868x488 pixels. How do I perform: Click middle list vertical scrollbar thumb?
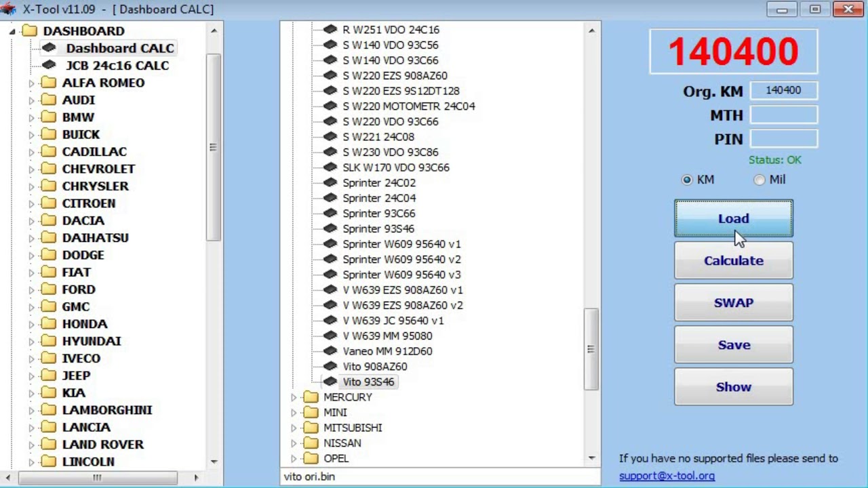tap(591, 349)
